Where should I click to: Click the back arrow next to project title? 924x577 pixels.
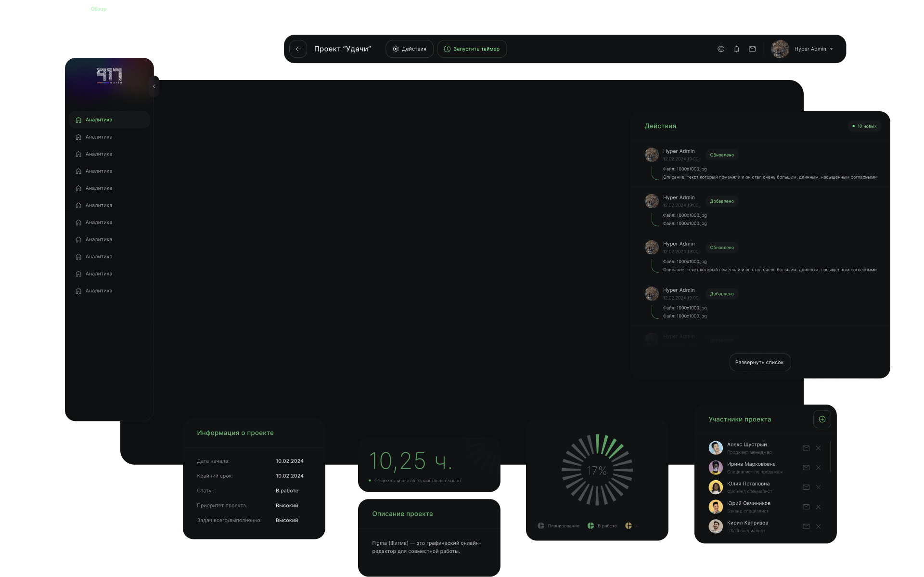click(298, 49)
